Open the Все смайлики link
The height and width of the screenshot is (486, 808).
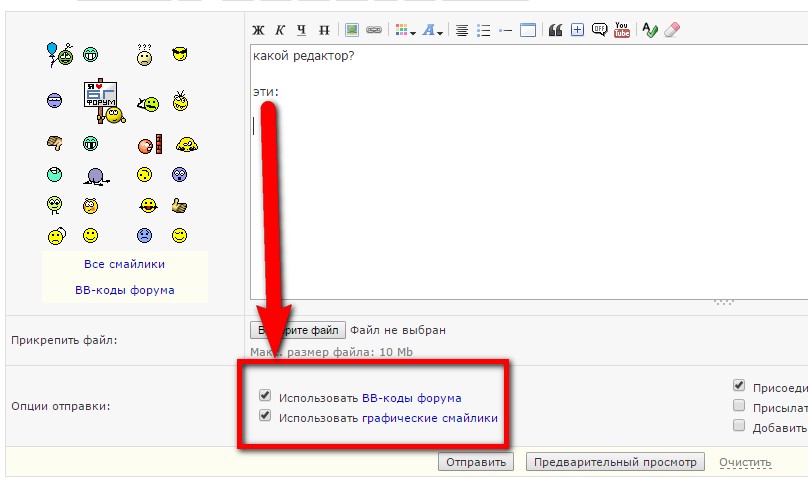[125, 264]
